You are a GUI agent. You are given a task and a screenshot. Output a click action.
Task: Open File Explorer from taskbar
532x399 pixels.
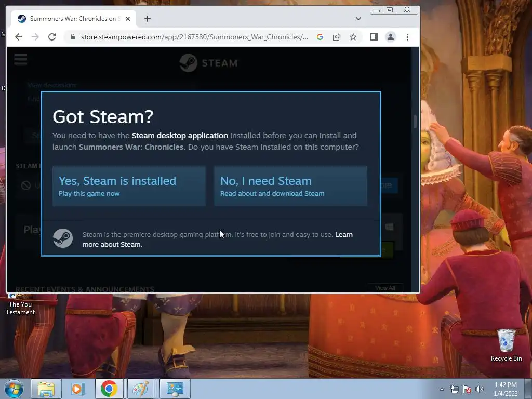point(46,389)
